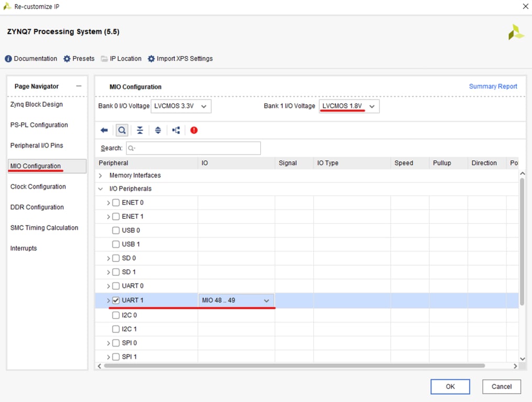Viewport: 532px width, 402px height.
Task: Go to Clock Configuration page
Action: coord(38,187)
